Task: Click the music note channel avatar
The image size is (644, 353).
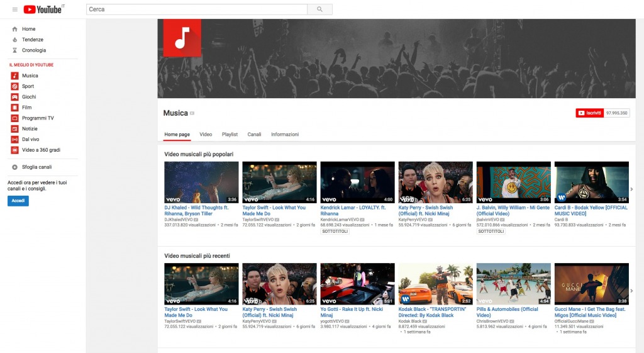Action: tap(182, 38)
